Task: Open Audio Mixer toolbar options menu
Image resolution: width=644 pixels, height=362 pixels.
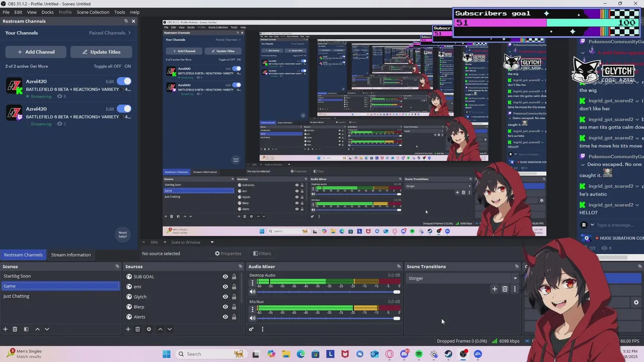Action: point(262,329)
